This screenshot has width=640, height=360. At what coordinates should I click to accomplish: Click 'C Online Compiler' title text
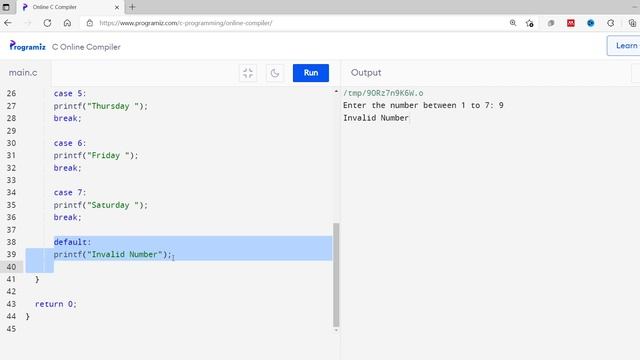[86, 47]
